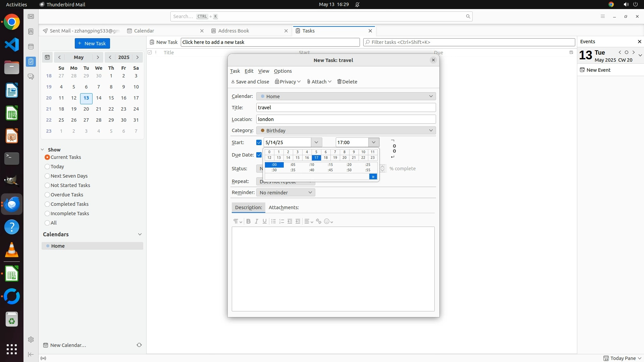644x362 pixels.
Task: Click Save and Close
Action: 250,82
